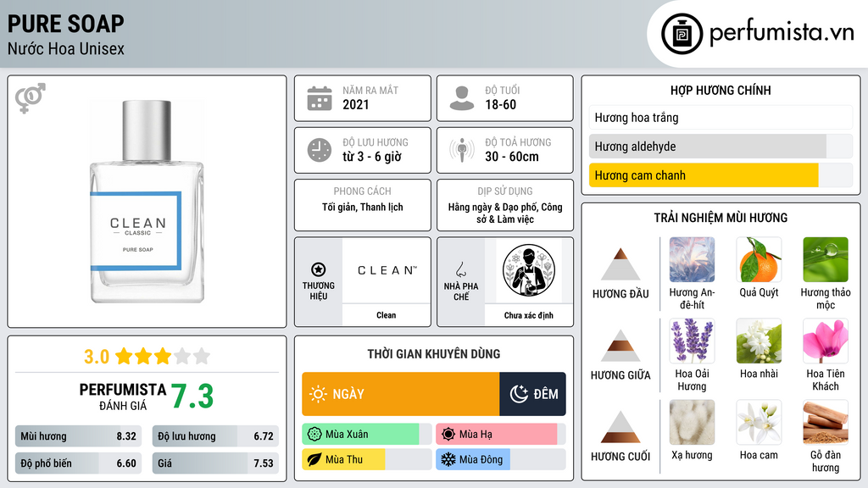
Task: Select the Đêm night segment
Action: pos(532,394)
